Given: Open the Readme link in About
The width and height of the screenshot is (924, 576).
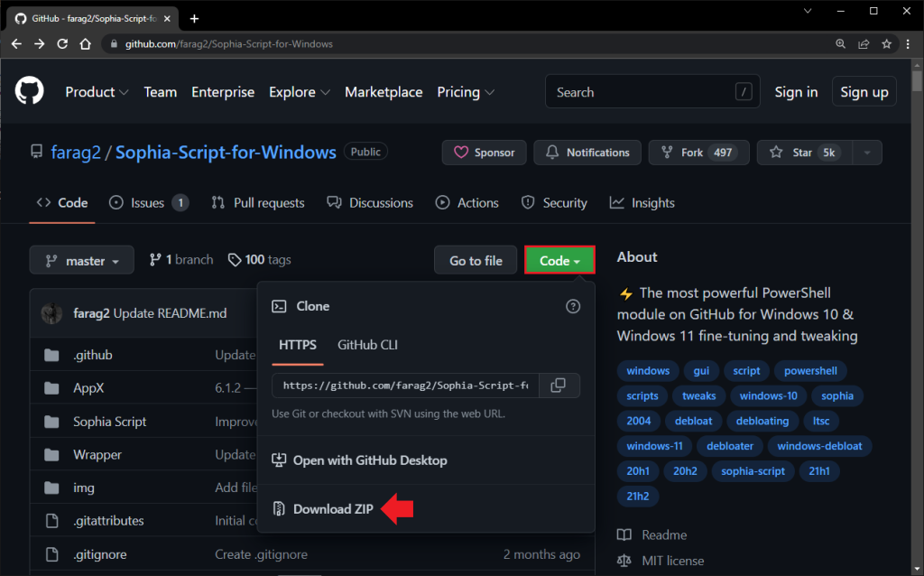Looking at the screenshot, I should tap(651, 534).
